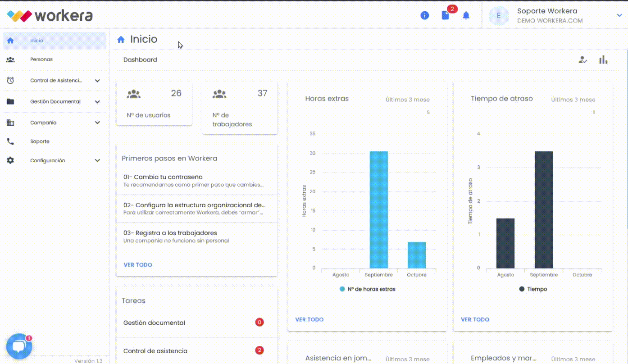Click the user check icon on Dashboard
The image size is (628, 364).
pyautogui.click(x=582, y=59)
